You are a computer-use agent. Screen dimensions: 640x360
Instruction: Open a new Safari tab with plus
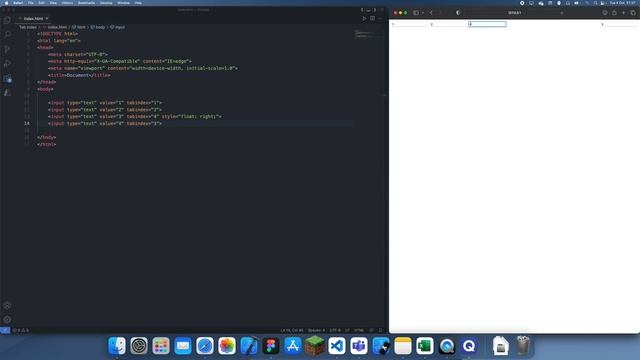click(623, 13)
